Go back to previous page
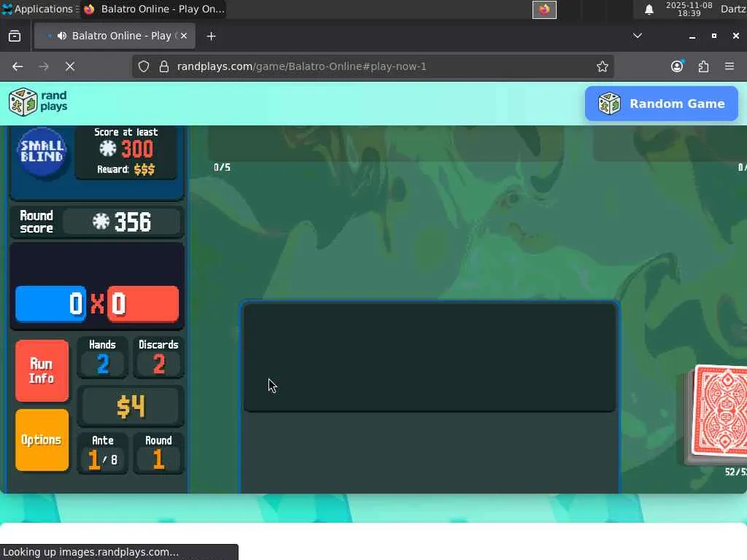The image size is (747, 560). point(18,66)
